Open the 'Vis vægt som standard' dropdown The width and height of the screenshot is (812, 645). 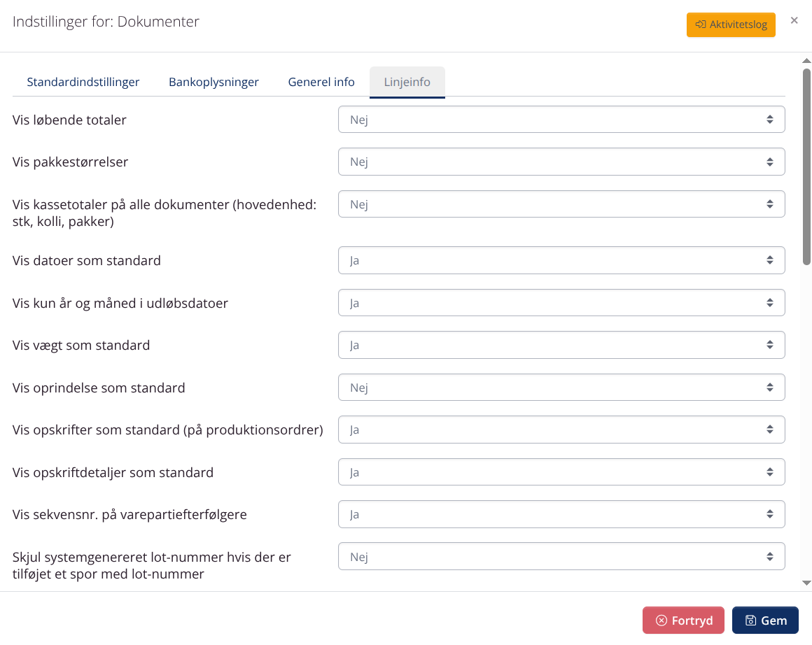(x=561, y=344)
